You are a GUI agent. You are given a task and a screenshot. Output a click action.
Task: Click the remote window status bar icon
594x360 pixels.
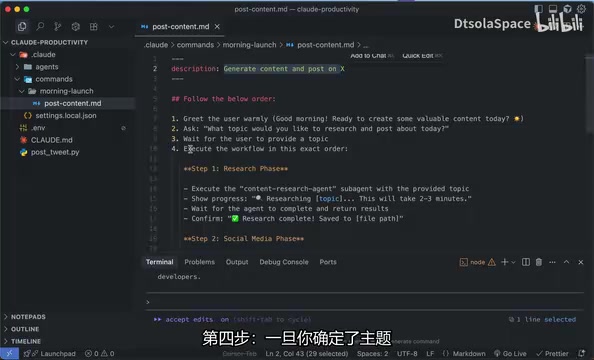(x=9, y=353)
